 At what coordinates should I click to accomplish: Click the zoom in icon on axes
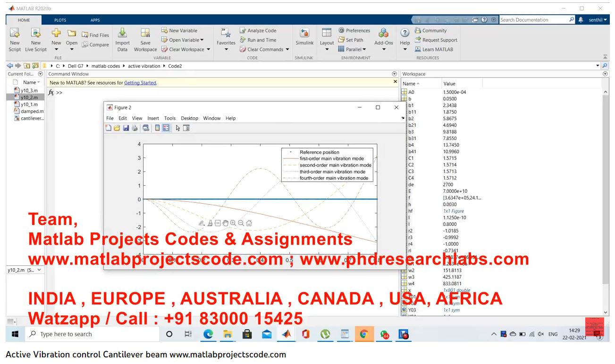point(233,223)
